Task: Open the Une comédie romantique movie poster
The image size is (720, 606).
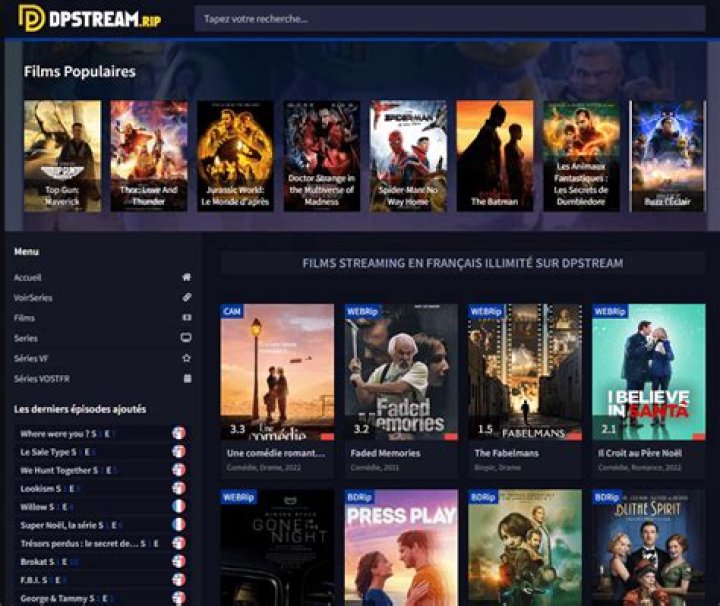Action: [277, 372]
